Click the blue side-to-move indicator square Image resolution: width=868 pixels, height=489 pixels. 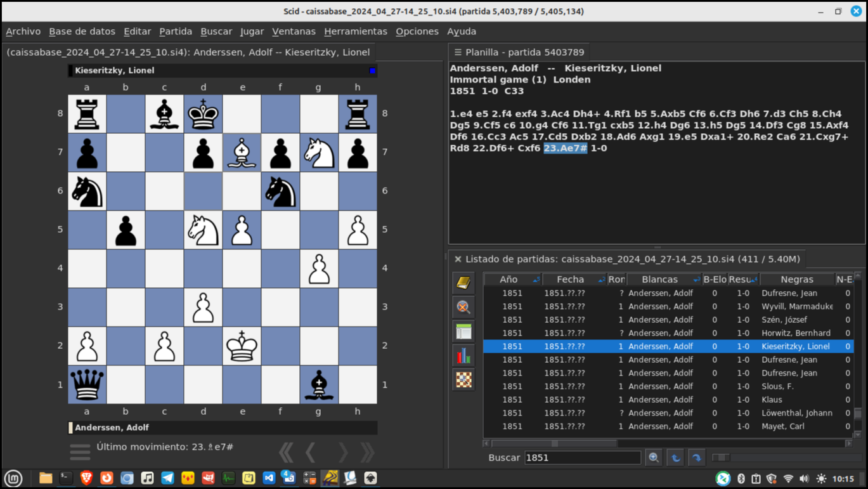pyautogui.click(x=373, y=70)
